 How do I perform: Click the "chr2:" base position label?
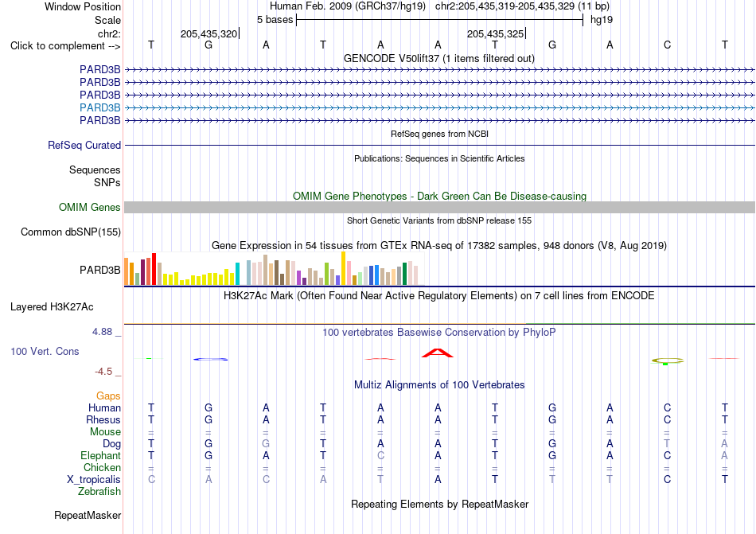tap(109, 33)
